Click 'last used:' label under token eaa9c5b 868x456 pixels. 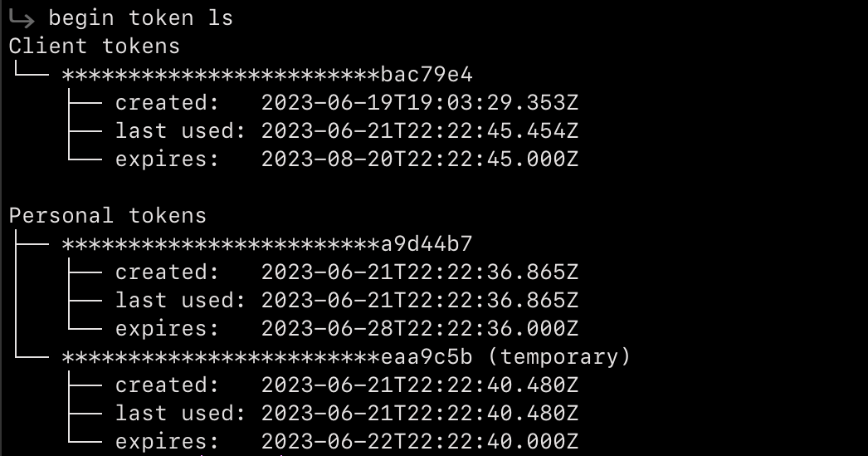pos(180,414)
